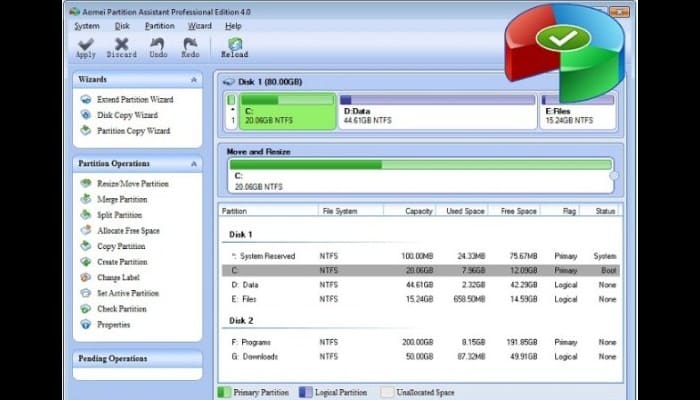Click the 200.00GB capacity value
700x400 pixels.
[x=417, y=342]
